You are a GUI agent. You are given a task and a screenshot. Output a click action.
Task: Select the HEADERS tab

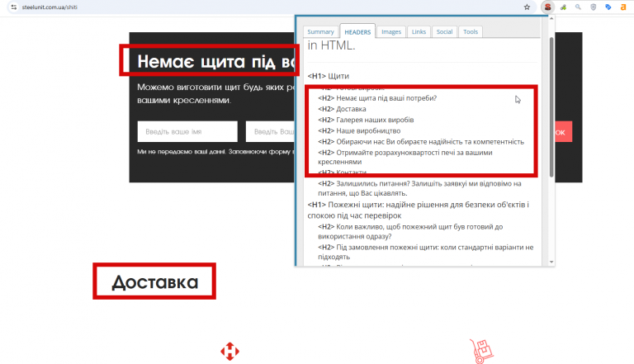(x=357, y=31)
